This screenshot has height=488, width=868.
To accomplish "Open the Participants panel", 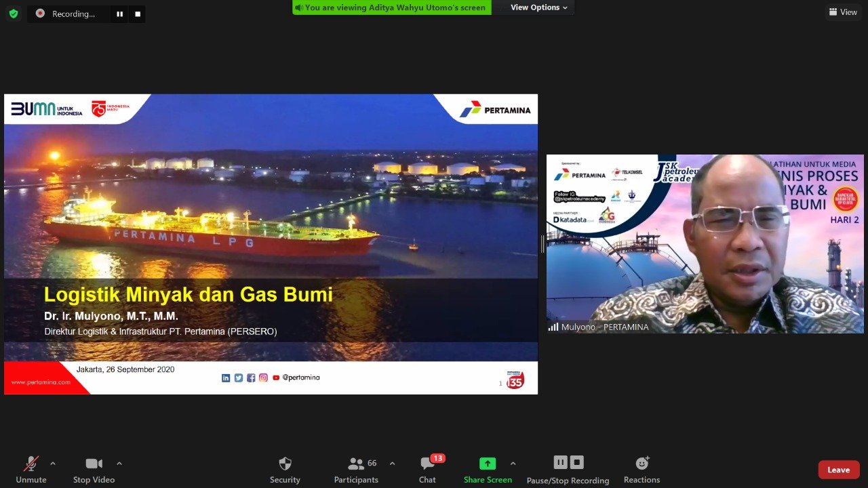I will 356,470.
